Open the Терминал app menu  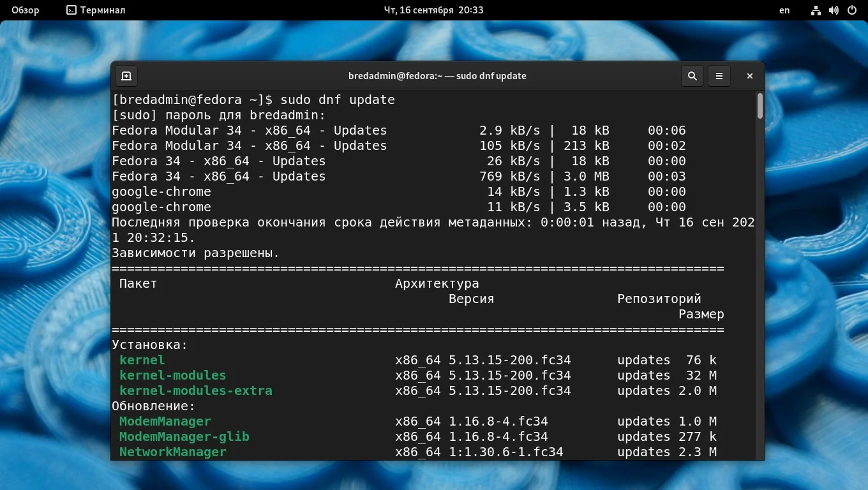pyautogui.click(x=96, y=10)
